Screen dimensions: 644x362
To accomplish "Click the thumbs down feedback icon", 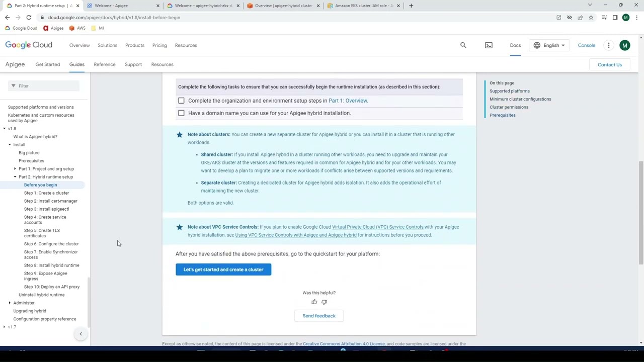I will (x=324, y=302).
